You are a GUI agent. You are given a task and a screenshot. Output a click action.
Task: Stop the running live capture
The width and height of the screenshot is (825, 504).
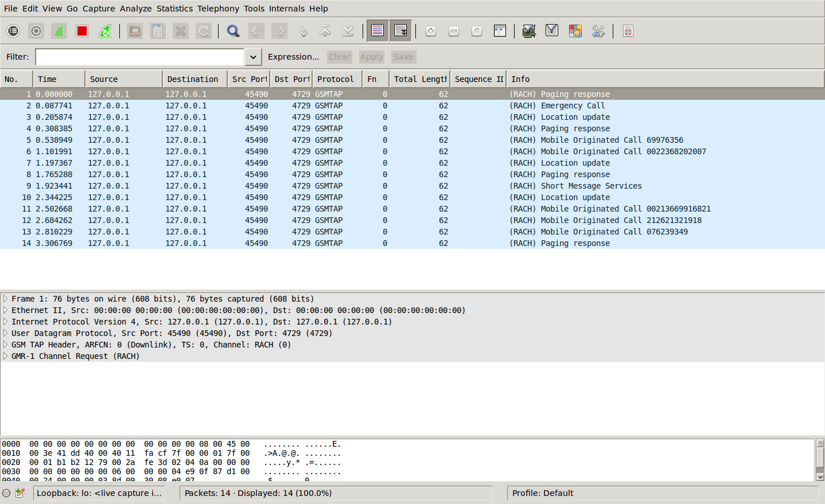(x=82, y=31)
